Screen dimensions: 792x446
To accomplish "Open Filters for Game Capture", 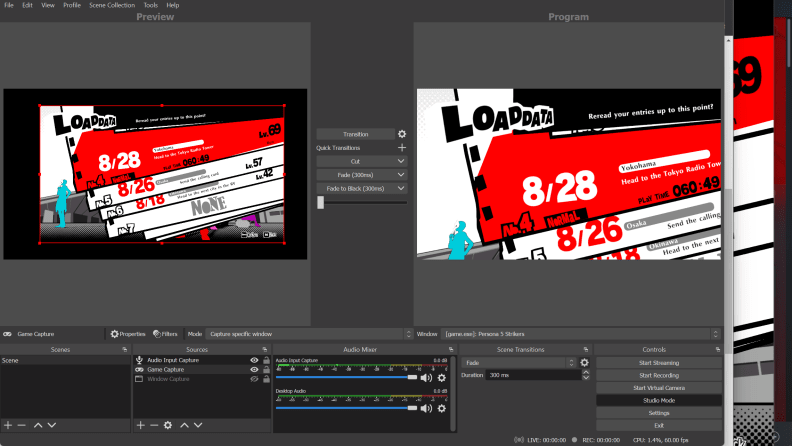I will pyautogui.click(x=165, y=334).
